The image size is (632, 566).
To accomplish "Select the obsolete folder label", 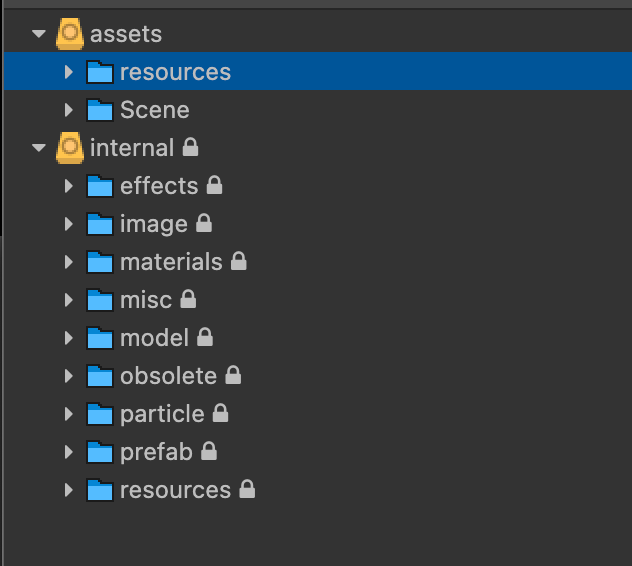I will [168, 376].
